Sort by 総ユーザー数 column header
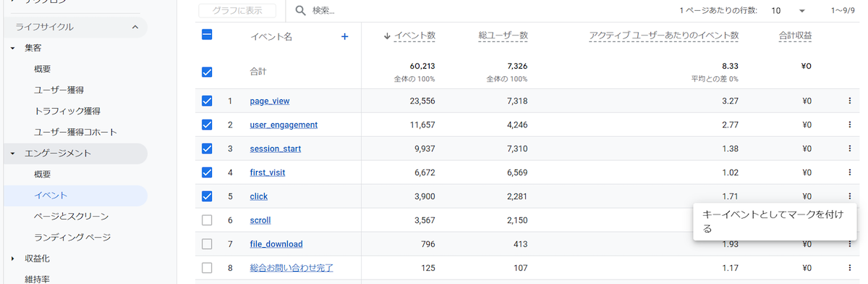The height and width of the screenshot is (284, 868). 503,35
